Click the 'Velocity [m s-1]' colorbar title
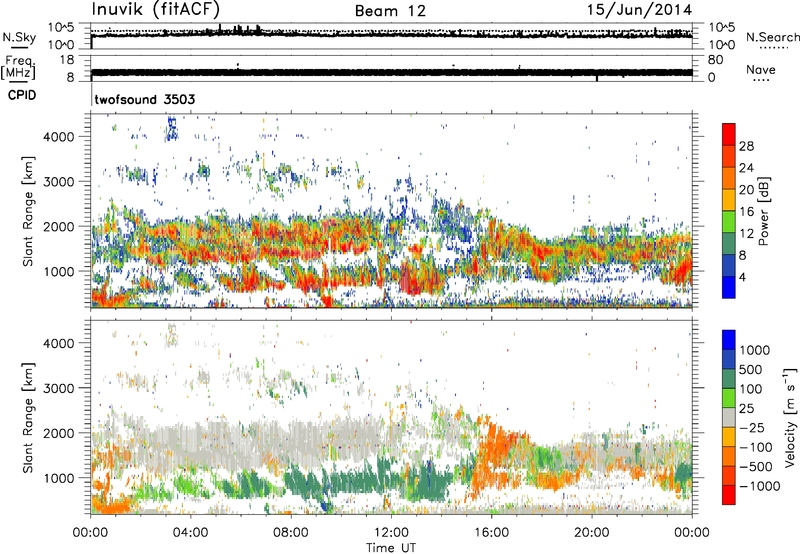Image resolution: width=800 pixels, height=554 pixels. coord(790,417)
